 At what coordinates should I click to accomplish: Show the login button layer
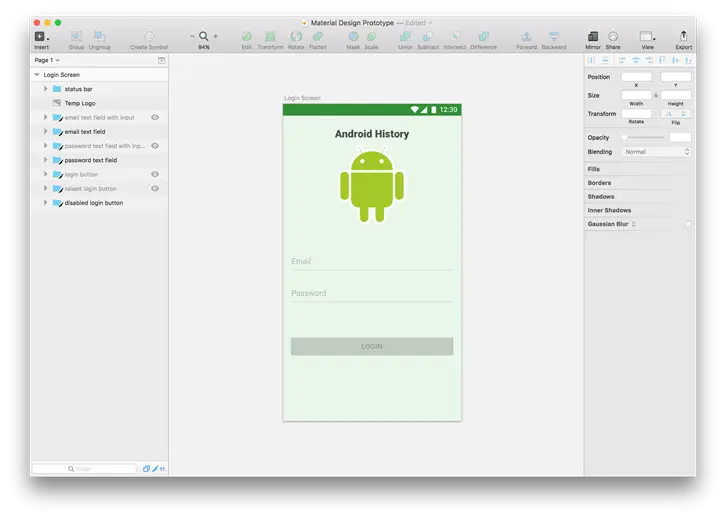(x=155, y=175)
